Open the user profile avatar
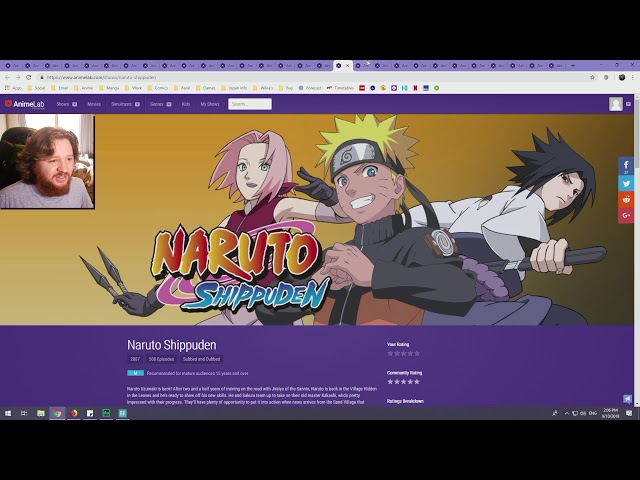Viewport: 640px width, 480px height. click(x=616, y=104)
